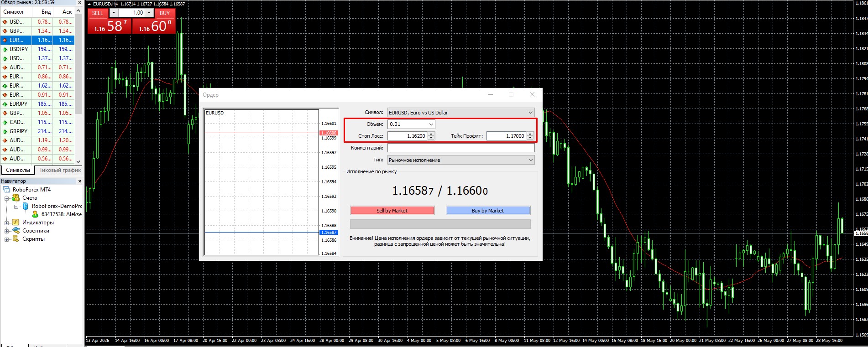This screenshot has width=868, height=347.
Task: Click the Sell by Market button
Action: [x=392, y=211]
